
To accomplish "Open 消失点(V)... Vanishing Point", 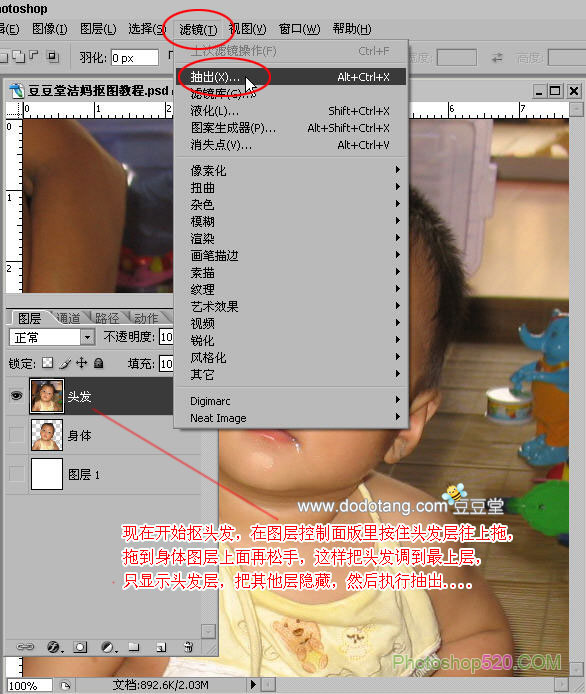I will 290,145.
